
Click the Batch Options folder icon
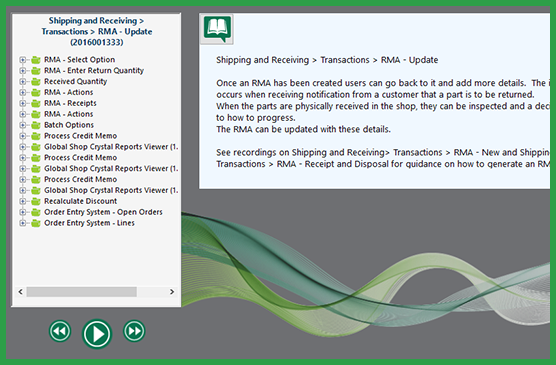click(35, 125)
